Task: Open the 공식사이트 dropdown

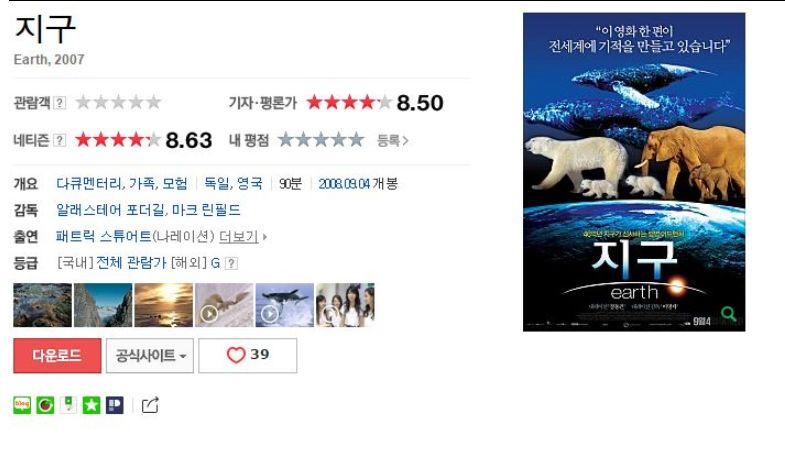Action: pos(150,355)
